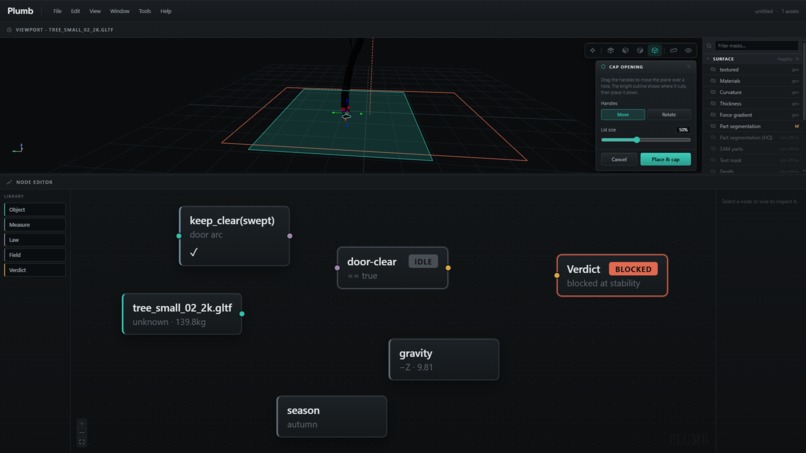
Task: Click the viewport header icon beside TREE_SMALL_02_2K.GLTF
Action: pyautogui.click(x=9, y=30)
